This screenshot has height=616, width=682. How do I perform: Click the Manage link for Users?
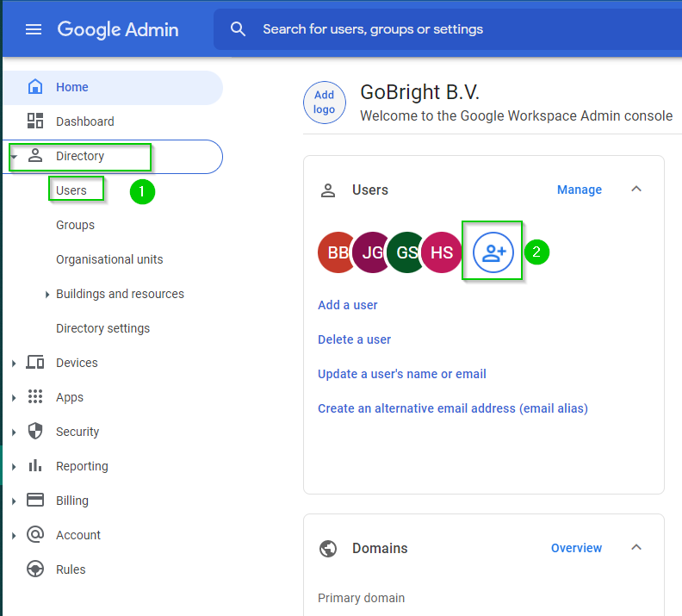pyautogui.click(x=580, y=190)
